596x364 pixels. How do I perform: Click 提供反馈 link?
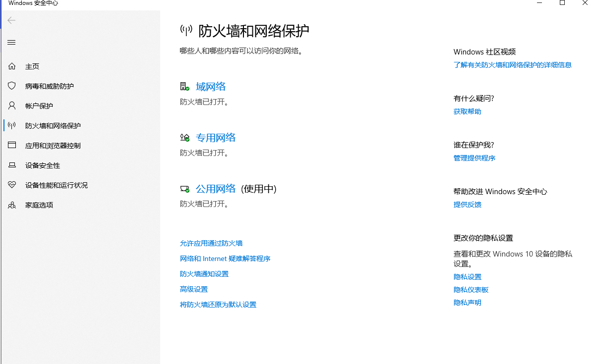(x=468, y=205)
